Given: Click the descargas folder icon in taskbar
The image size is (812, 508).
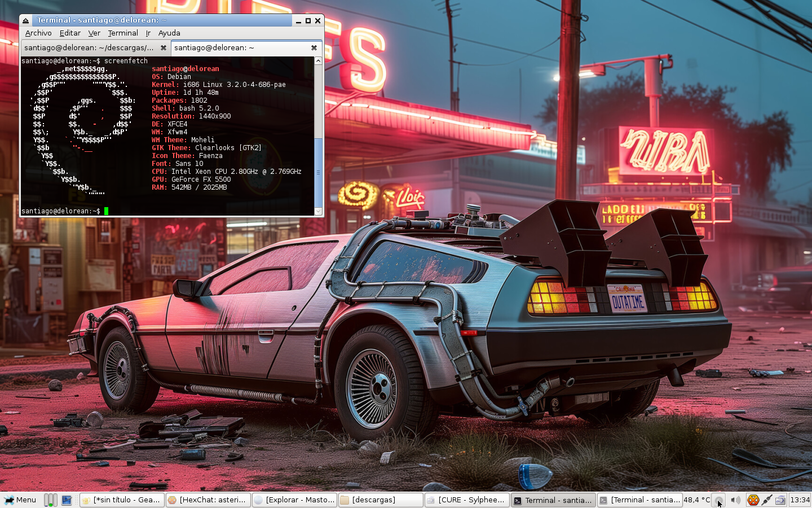Looking at the screenshot, I should pyautogui.click(x=345, y=500).
